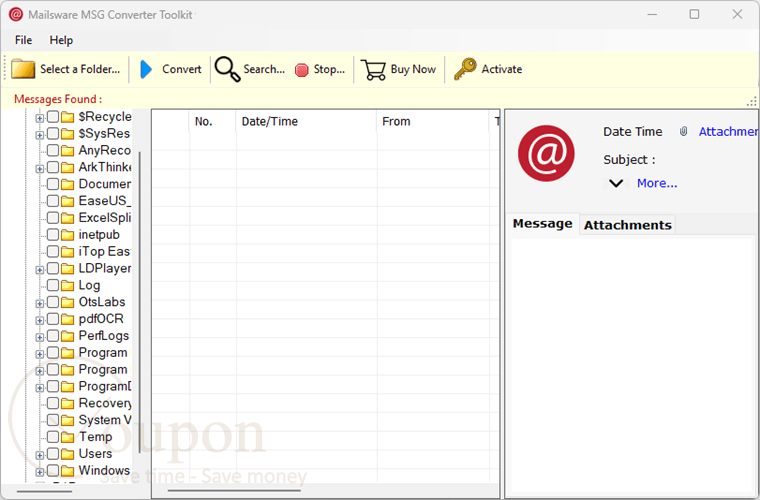
Task: Maximize the Mailsware window
Action: 694,15
